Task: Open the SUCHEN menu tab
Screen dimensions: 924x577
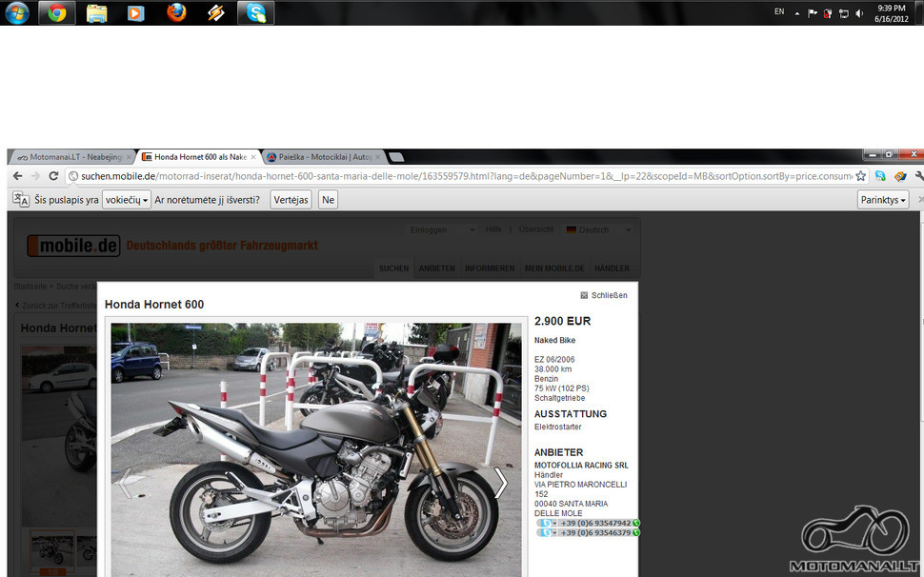Action: pyautogui.click(x=393, y=269)
